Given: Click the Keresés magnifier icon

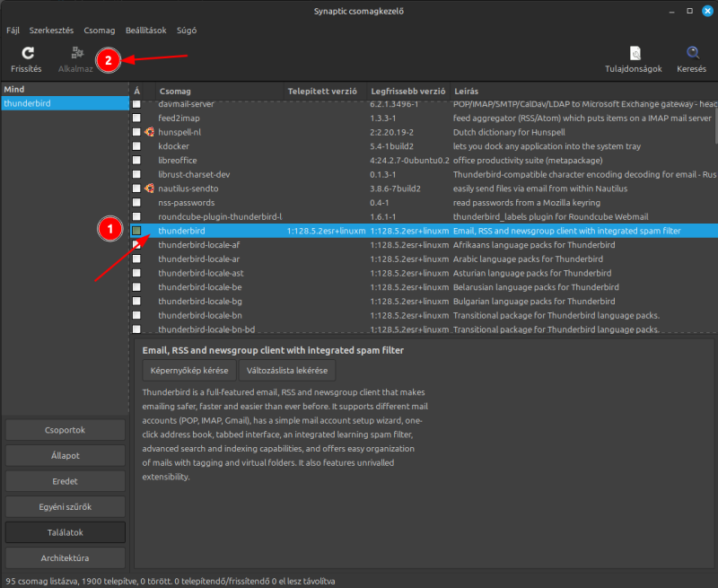Looking at the screenshot, I should tap(692, 53).
